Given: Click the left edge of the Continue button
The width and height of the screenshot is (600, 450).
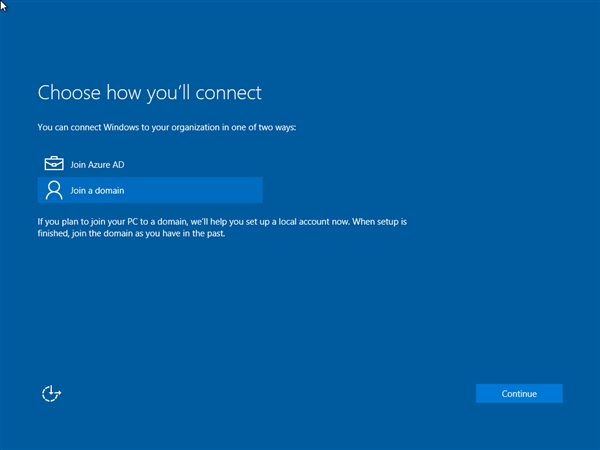Looking at the screenshot, I should click(x=481, y=394).
